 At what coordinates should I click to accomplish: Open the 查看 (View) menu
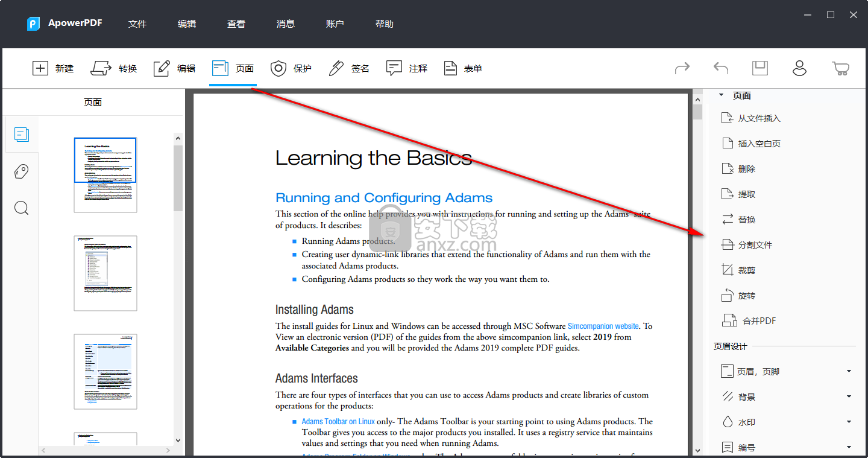[x=236, y=24]
